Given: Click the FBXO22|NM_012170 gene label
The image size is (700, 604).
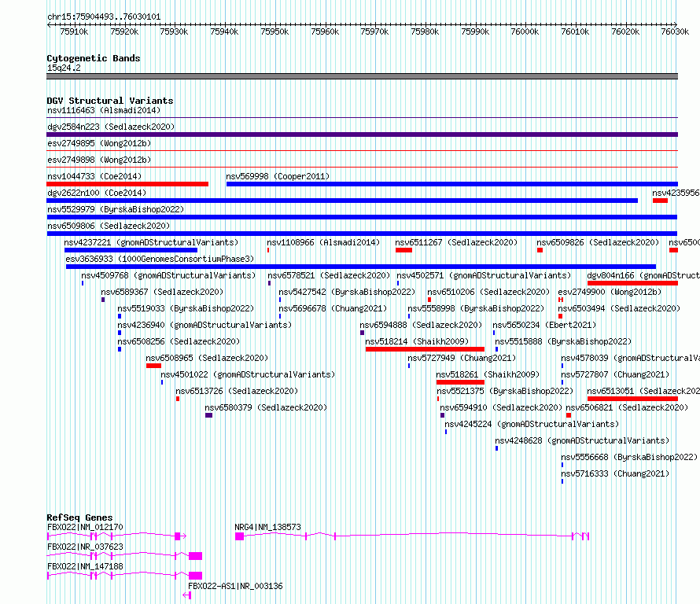Looking at the screenshot, I should 85,527.
